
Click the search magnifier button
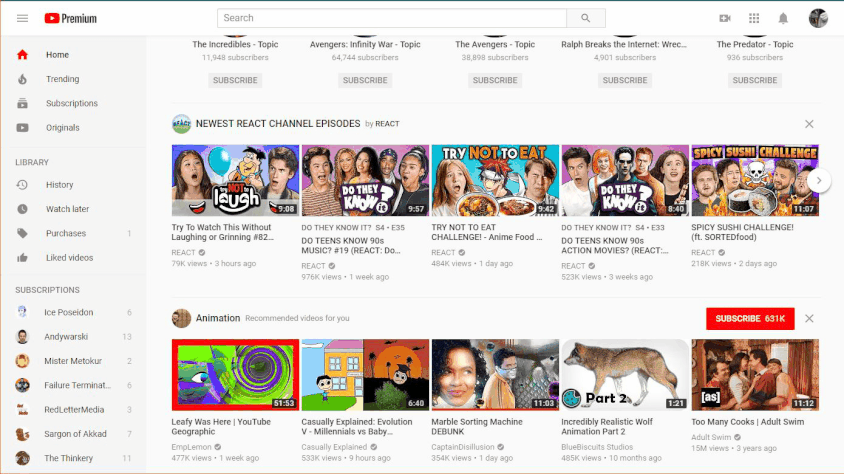pyautogui.click(x=586, y=18)
